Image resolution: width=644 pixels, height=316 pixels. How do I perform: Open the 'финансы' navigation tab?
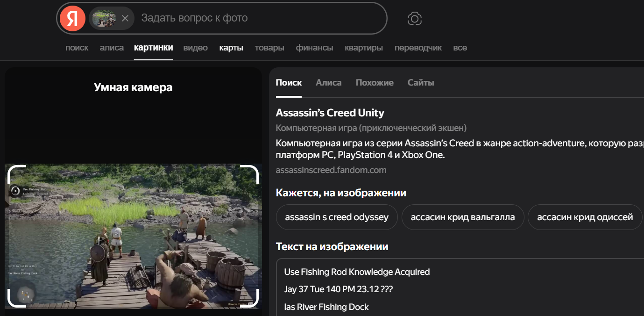315,48
